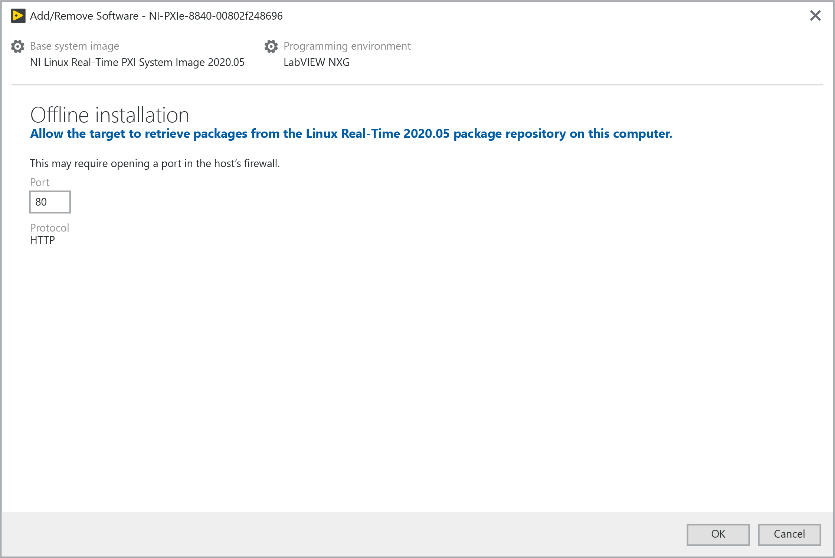
Task: Click NI Linux Real-Time PXI System Image text
Action: click(137, 62)
